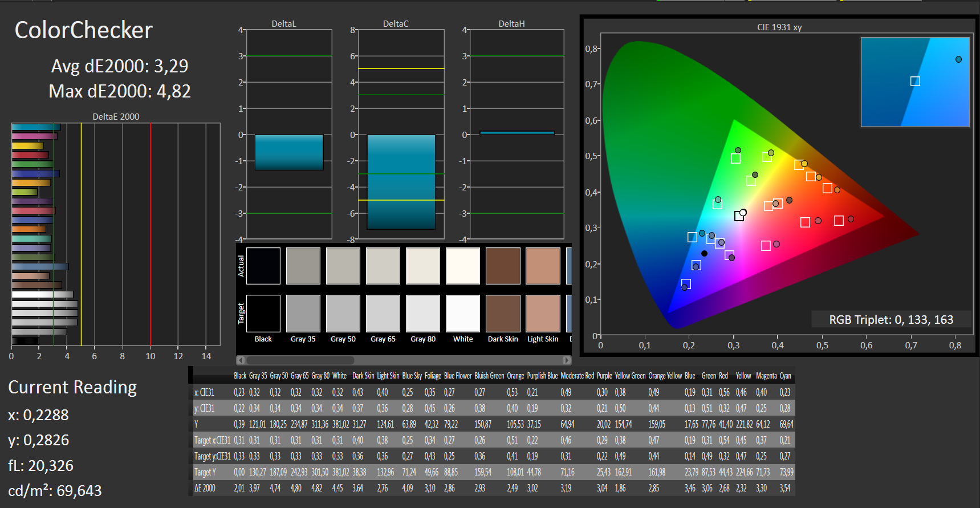980x508 pixels.
Task: Click the ΔE 2000 row label in the table
Action: [x=205, y=488]
